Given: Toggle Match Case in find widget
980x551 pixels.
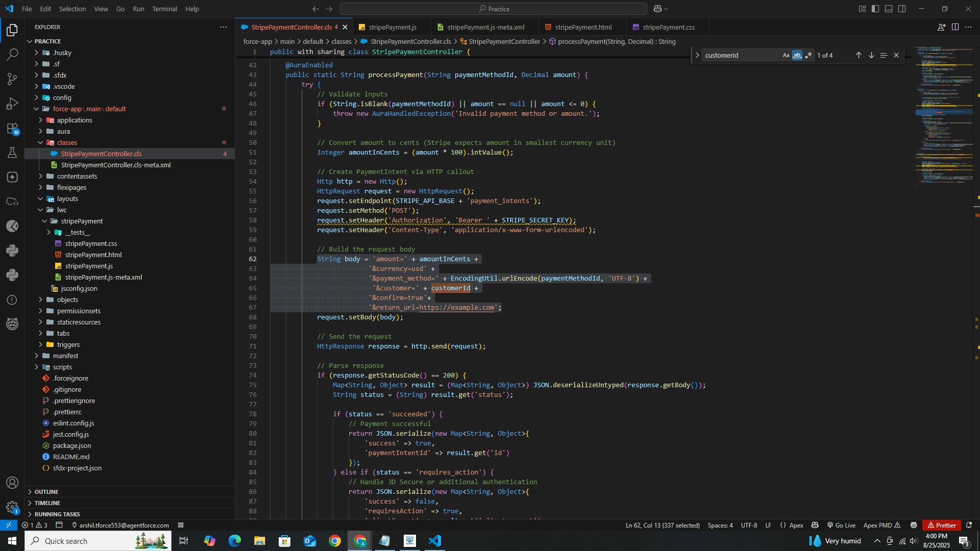Looking at the screenshot, I should 786,55.
